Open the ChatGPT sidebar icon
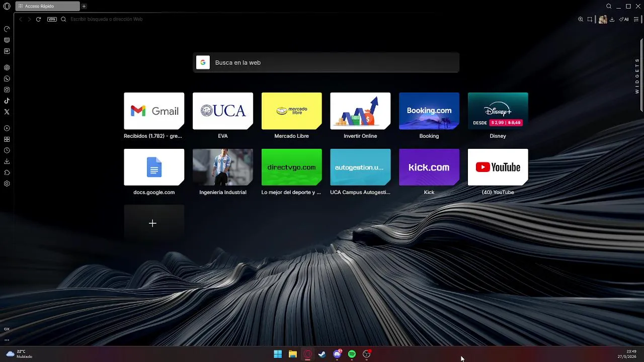Screen dimensions: 644x362 (x=7, y=67)
